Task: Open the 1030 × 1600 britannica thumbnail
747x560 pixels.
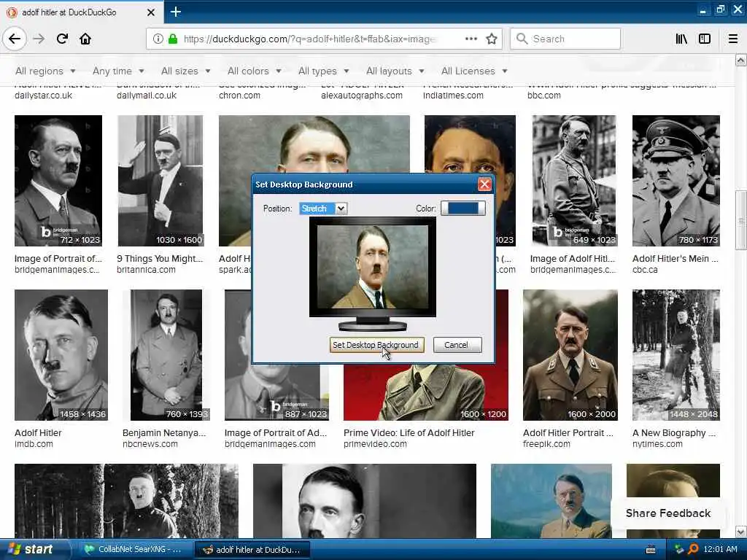Action: pos(160,181)
